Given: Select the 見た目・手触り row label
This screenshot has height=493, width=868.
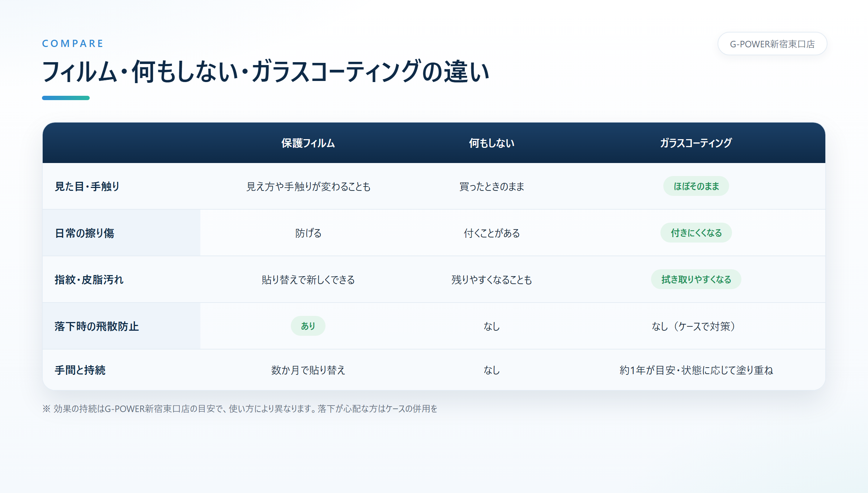Looking at the screenshot, I should [x=87, y=187].
